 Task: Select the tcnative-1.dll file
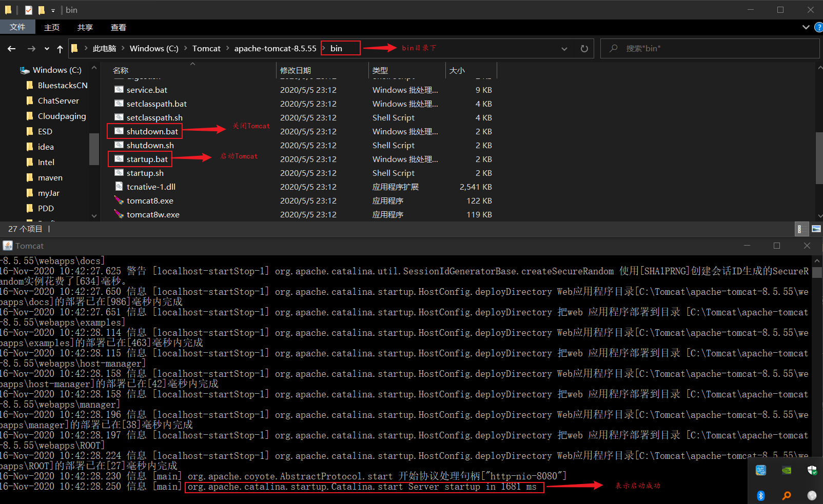[151, 187]
